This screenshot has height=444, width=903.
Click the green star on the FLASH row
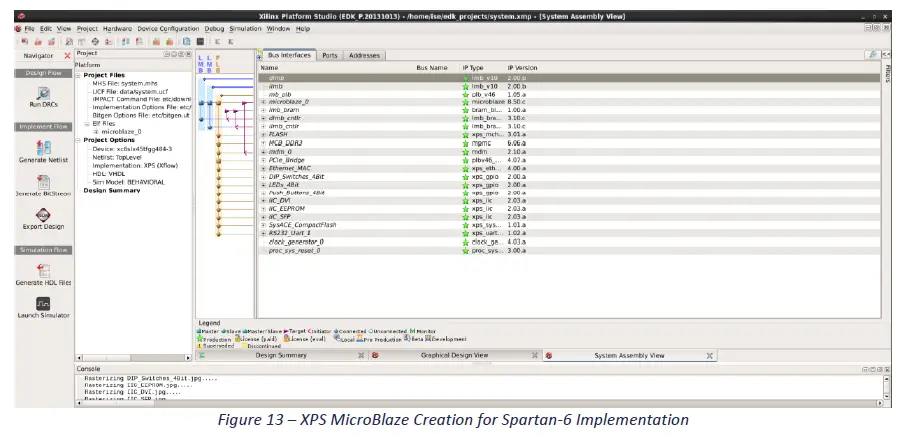465,134
